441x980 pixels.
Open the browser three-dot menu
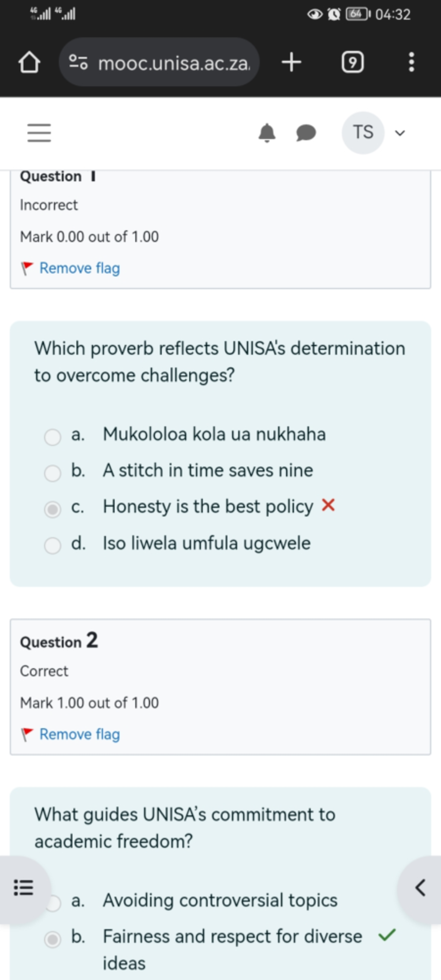(x=411, y=62)
